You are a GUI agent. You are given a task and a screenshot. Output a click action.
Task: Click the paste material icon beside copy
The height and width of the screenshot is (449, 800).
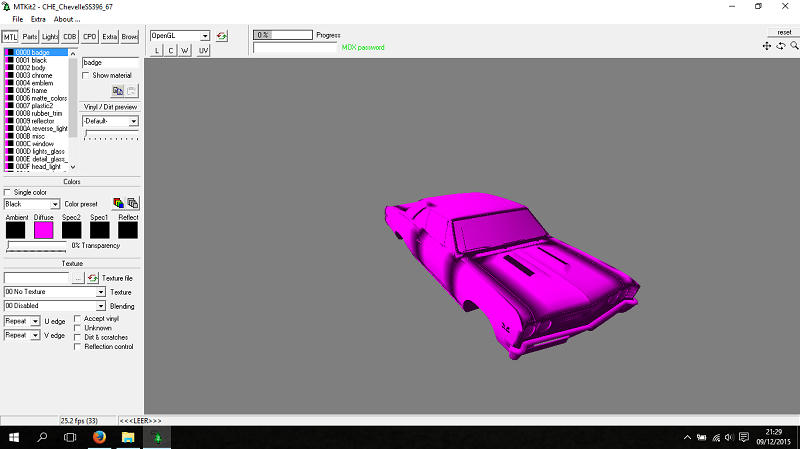pos(131,91)
